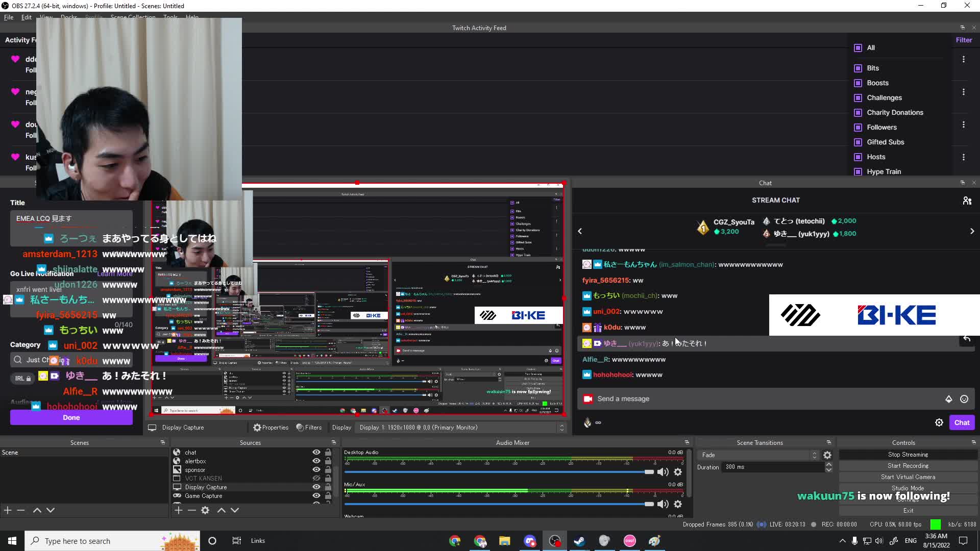980x551 pixels.
Task: Remove scene with minus icon
Action: pos(21,510)
